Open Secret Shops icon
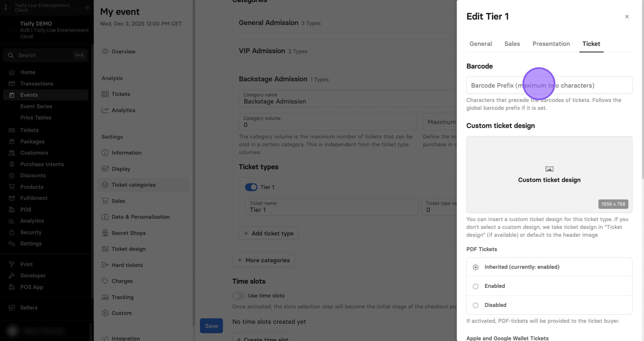The height and width of the screenshot is (341, 644). [x=105, y=233]
